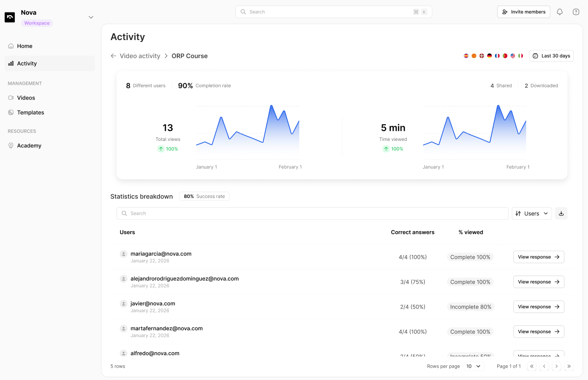Click the martafernandez@nova.com user email
The image size is (588, 380).
tap(167, 328)
